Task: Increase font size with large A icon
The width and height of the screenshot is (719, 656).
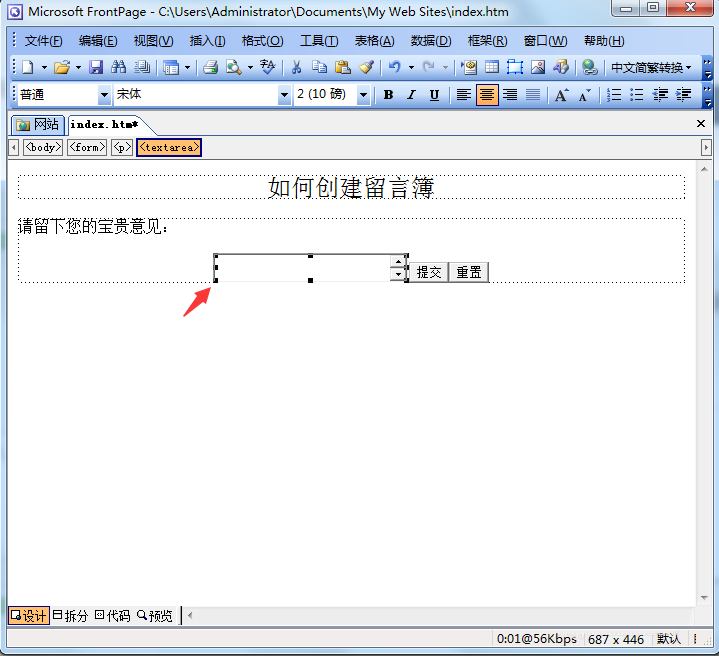Action: [x=561, y=95]
